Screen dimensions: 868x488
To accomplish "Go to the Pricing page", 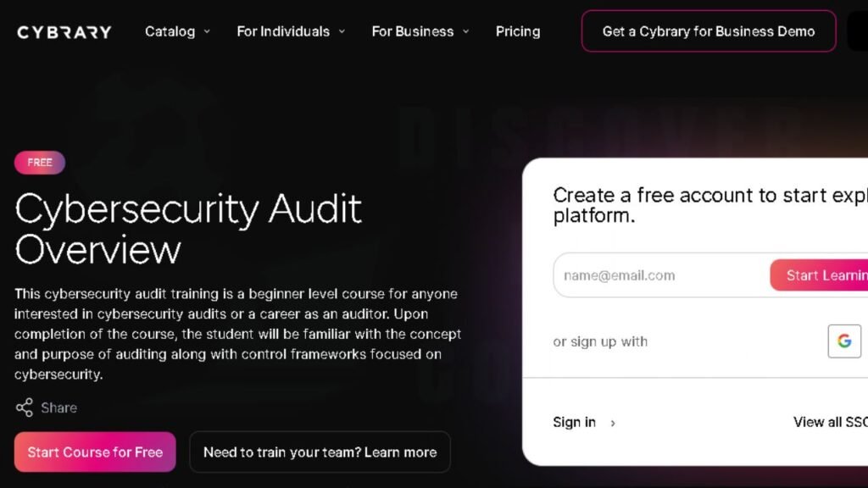I will coord(518,31).
